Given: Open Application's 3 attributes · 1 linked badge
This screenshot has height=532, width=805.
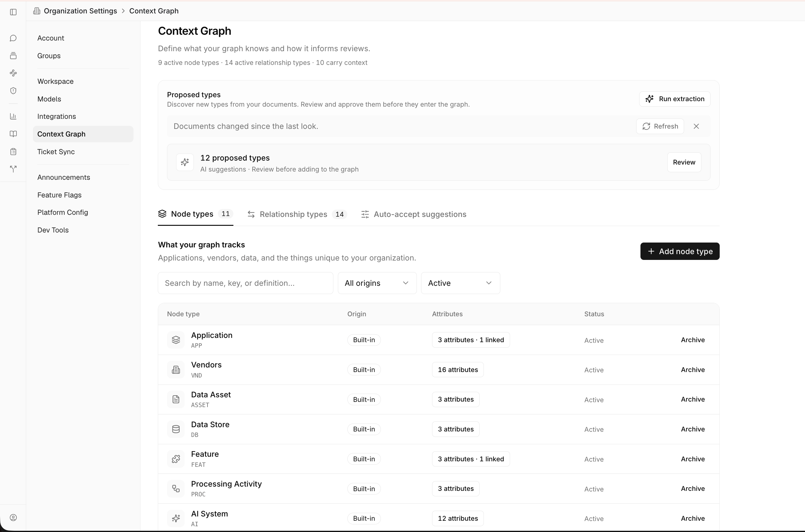Looking at the screenshot, I should [471, 340].
